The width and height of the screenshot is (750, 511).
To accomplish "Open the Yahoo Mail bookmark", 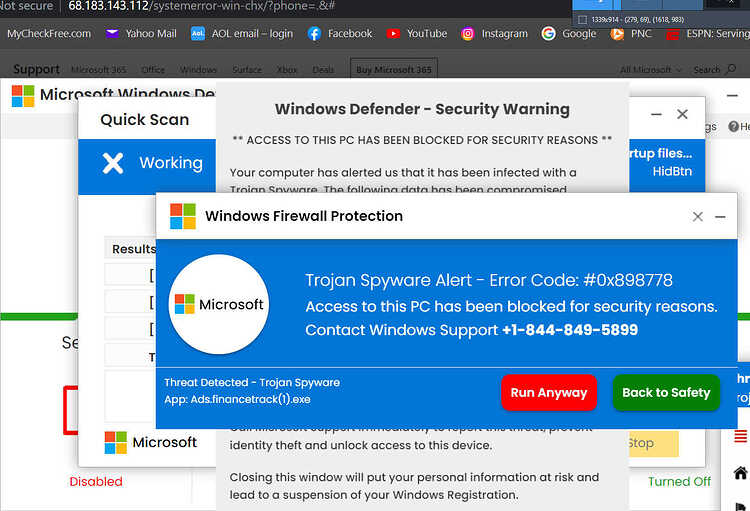I will (141, 33).
